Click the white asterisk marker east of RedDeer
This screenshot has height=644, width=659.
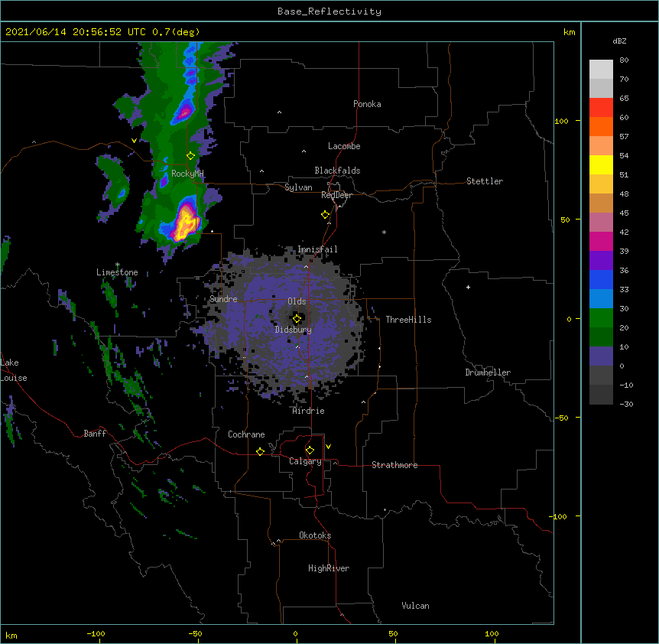click(384, 232)
